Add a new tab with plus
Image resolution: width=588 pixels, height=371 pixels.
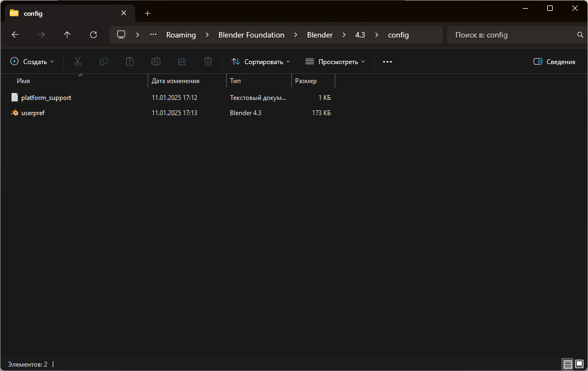coord(148,14)
